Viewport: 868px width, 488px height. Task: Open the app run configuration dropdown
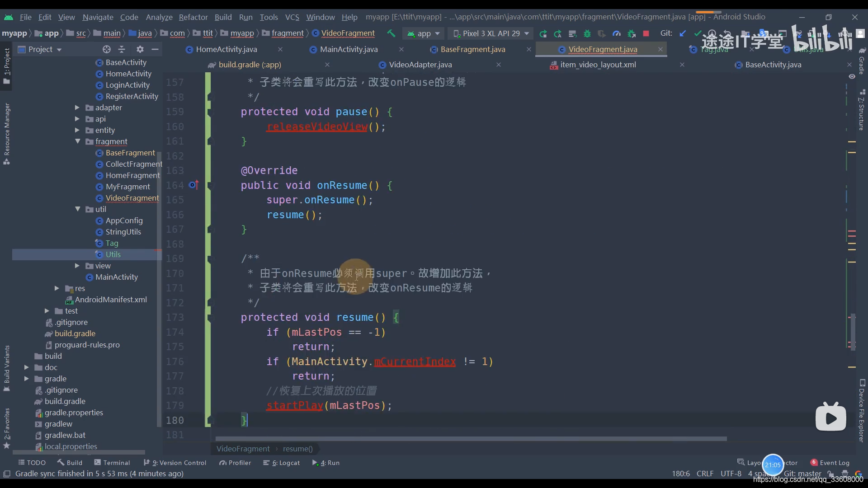tap(423, 33)
